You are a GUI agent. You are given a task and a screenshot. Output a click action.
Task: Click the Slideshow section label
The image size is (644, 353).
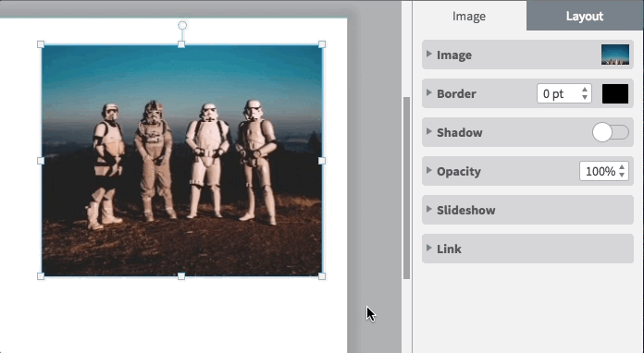click(x=465, y=210)
